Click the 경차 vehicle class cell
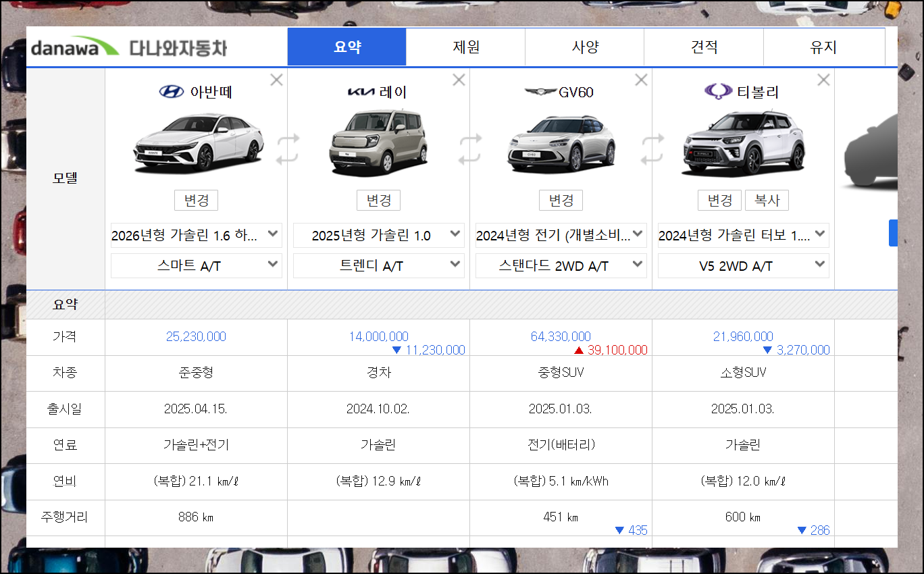 (379, 372)
